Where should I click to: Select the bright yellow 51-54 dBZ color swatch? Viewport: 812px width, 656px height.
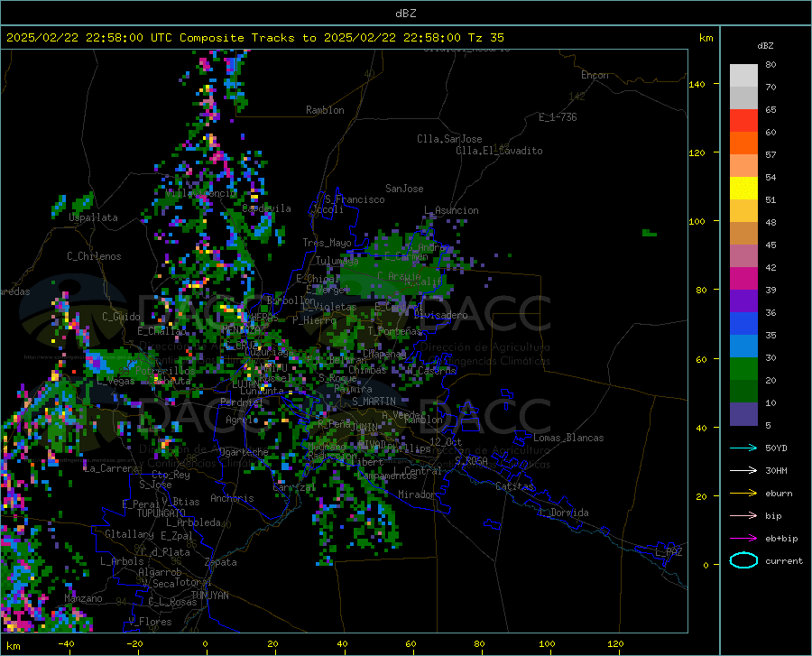click(x=743, y=189)
